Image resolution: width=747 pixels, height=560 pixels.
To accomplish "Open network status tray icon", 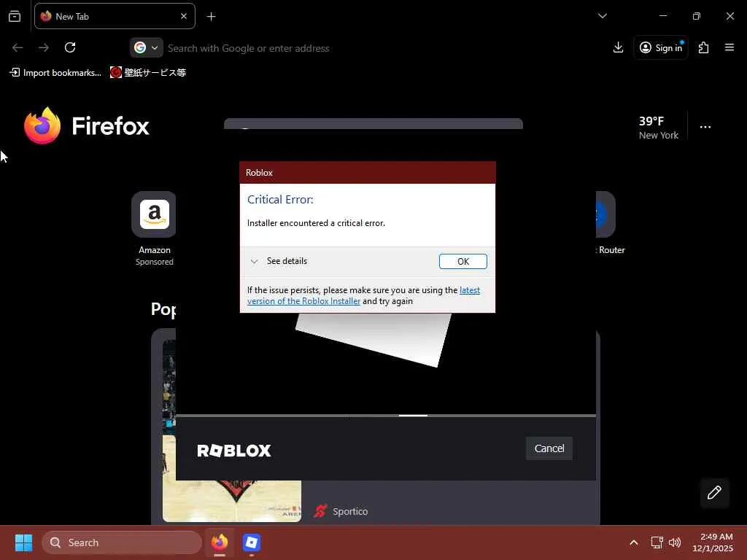I will coord(657,542).
